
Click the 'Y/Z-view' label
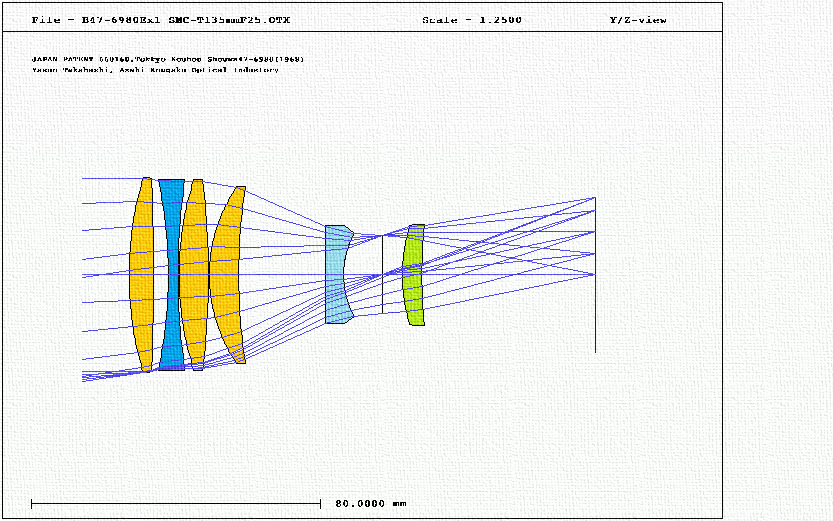tap(638, 20)
